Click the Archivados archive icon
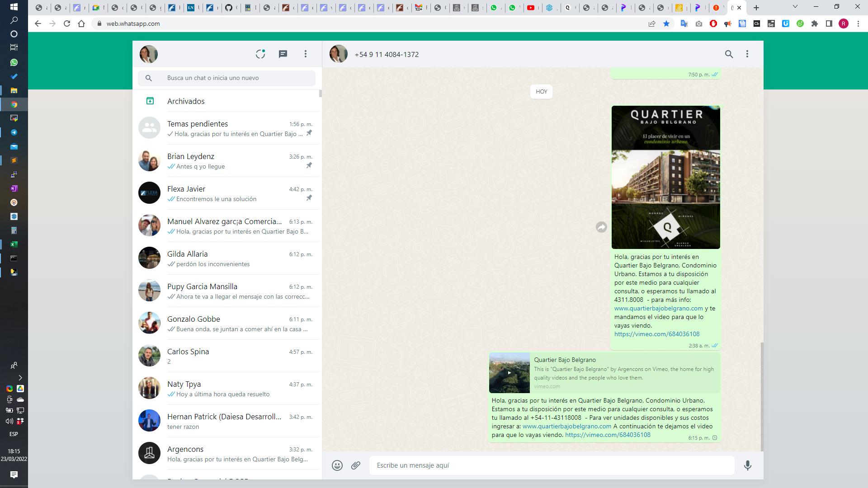Screen dimensions: 868x488 (150, 101)
